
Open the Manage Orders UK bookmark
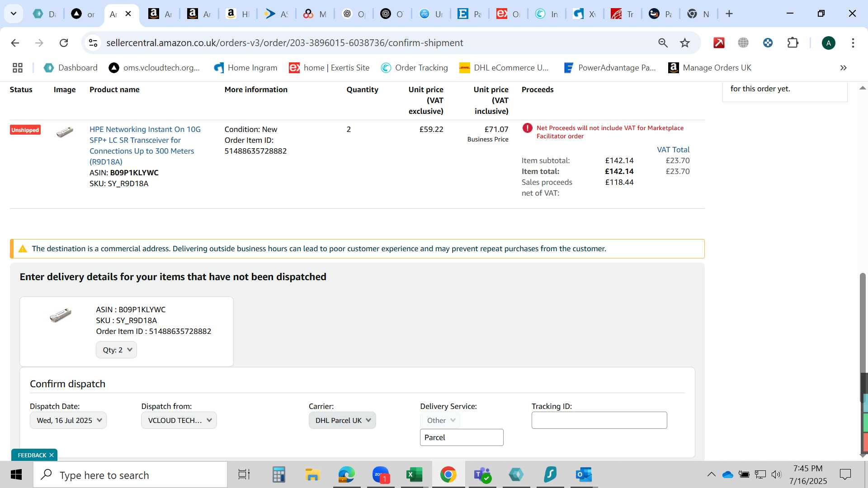(710, 68)
